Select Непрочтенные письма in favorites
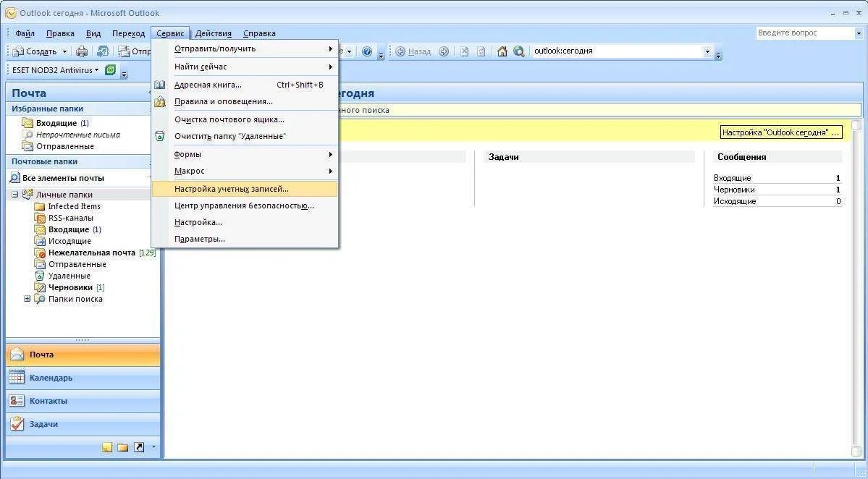Viewport: 868px width, 479px height. point(78,135)
